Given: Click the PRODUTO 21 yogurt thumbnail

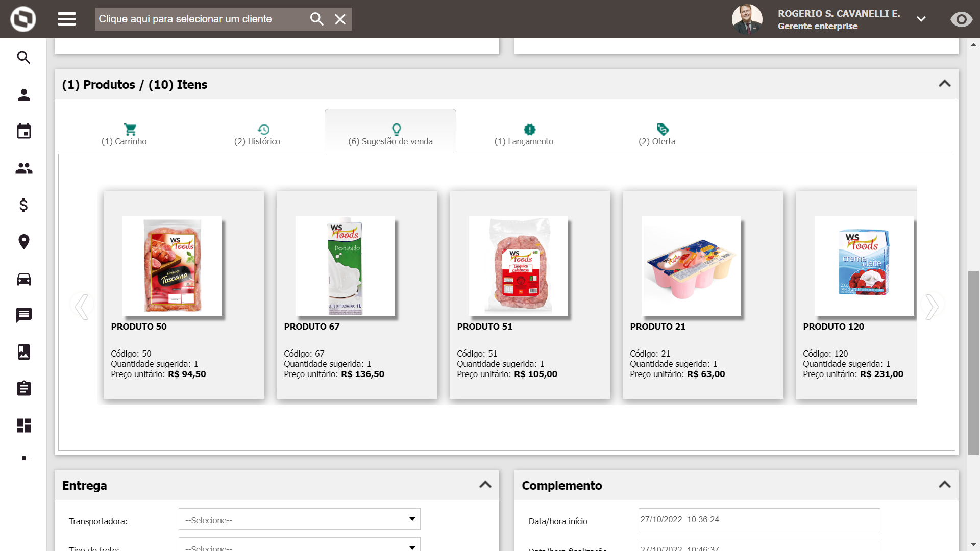Looking at the screenshot, I should pyautogui.click(x=691, y=266).
